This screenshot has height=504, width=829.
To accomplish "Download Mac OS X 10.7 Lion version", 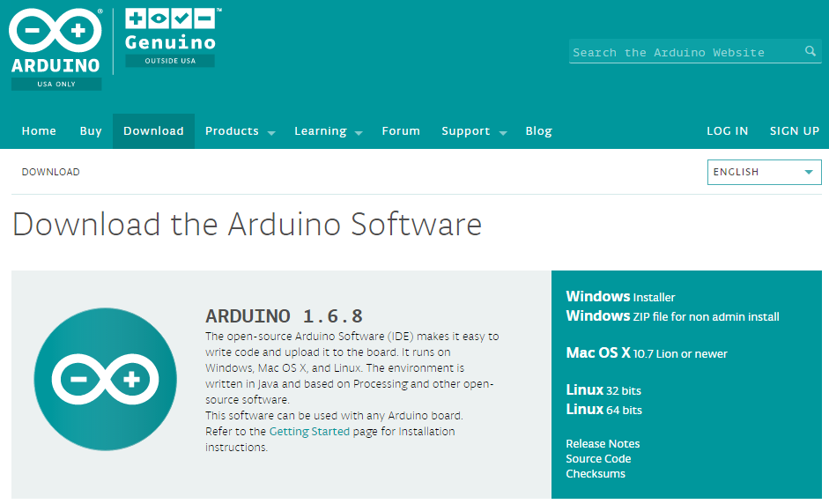I will coord(647,352).
